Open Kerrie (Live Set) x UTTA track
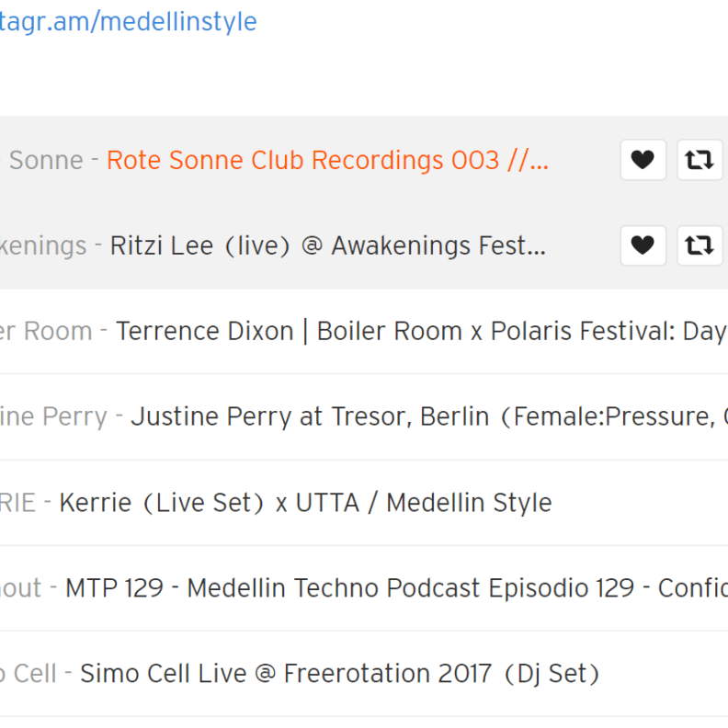The height and width of the screenshot is (728, 728). click(305, 503)
